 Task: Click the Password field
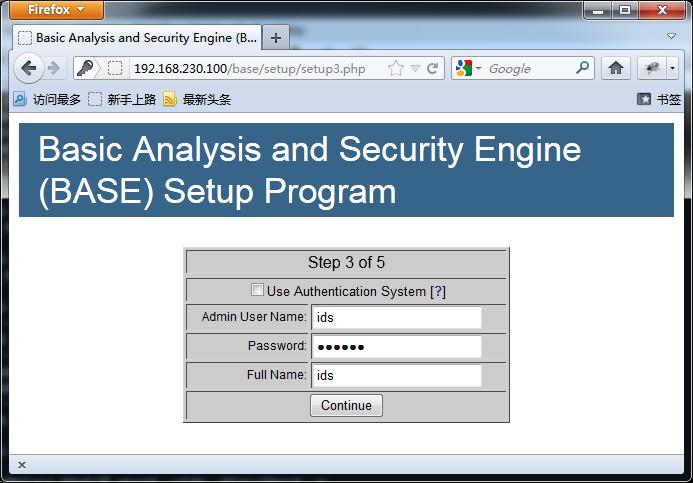[396, 347]
